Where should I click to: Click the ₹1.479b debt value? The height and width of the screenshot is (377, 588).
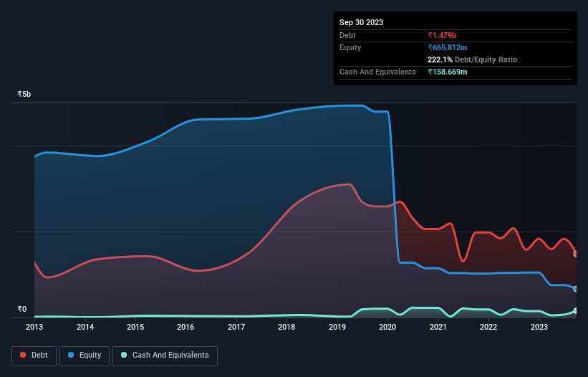(x=442, y=35)
